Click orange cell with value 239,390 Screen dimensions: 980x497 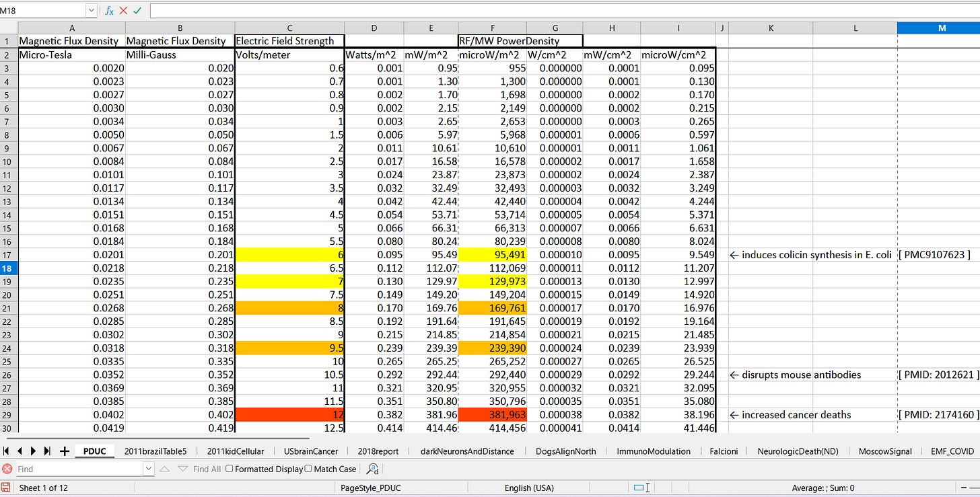click(x=493, y=348)
